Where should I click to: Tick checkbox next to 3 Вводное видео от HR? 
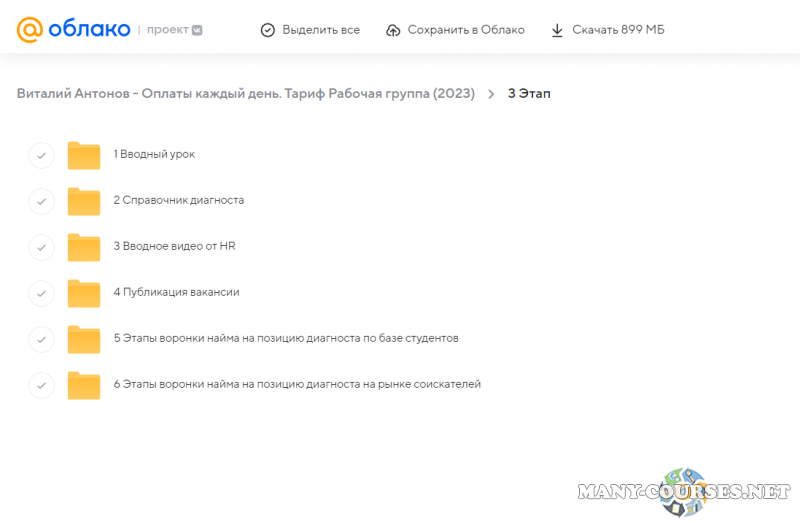pyautogui.click(x=41, y=247)
